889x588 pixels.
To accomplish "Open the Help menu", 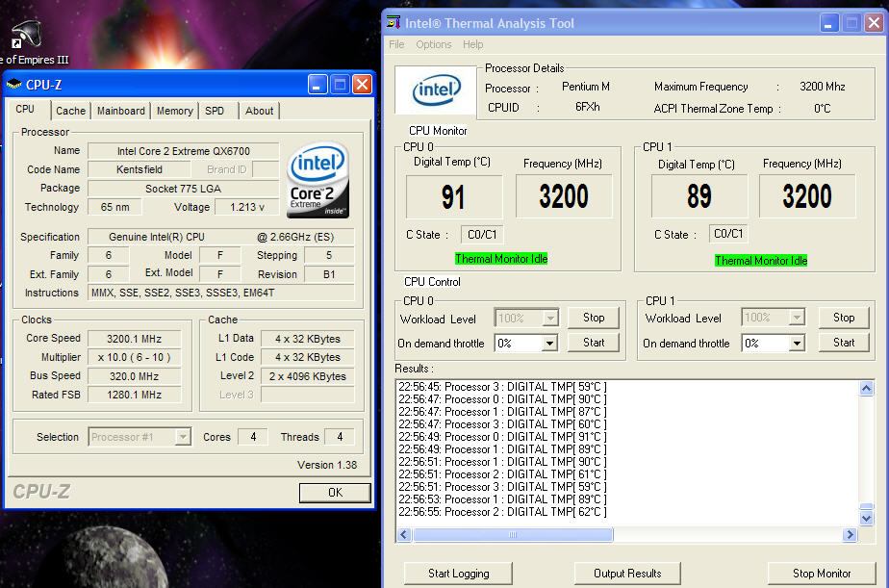I will coord(472,44).
